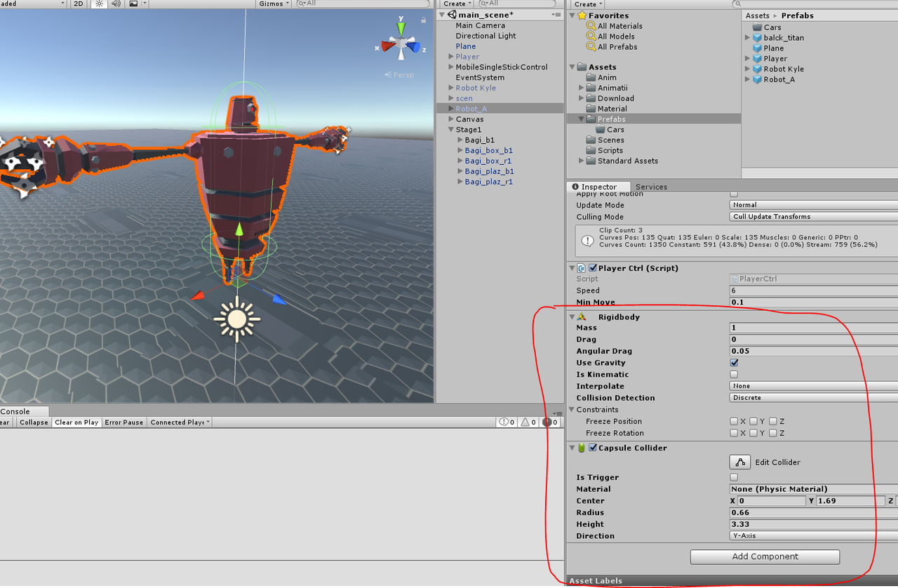This screenshot has width=898, height=588.
Task: Select the Plane prefab
Action: click(774, 48)
